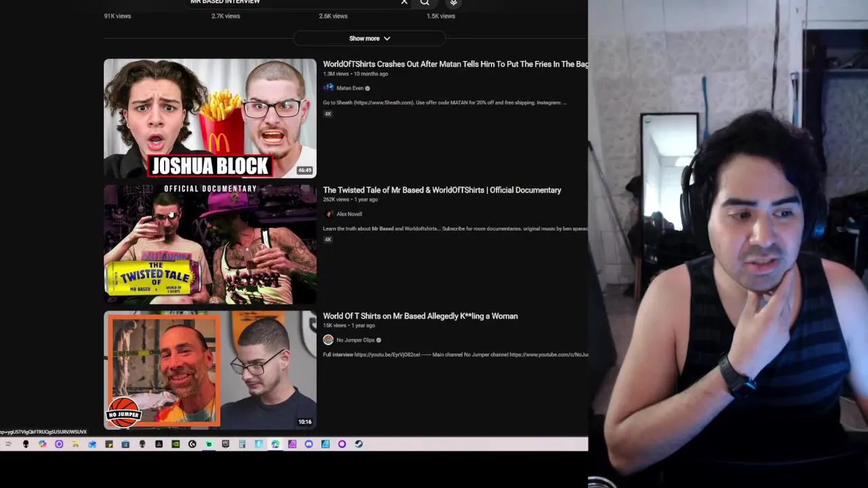Launch Epic Games from the taskbar

(x=225, y=444)
